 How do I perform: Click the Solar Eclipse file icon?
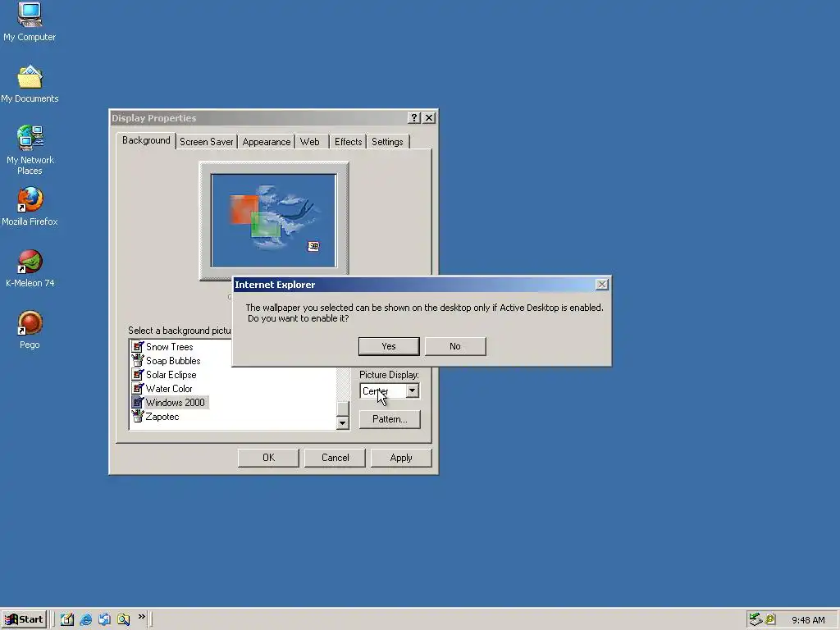(138, 374)
